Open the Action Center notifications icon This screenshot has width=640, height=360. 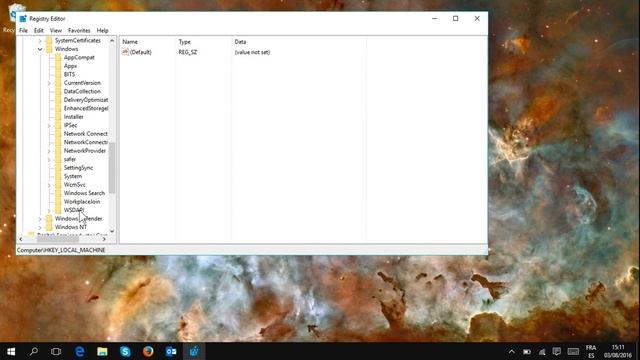pyautogui.click(x=556, y=351)
